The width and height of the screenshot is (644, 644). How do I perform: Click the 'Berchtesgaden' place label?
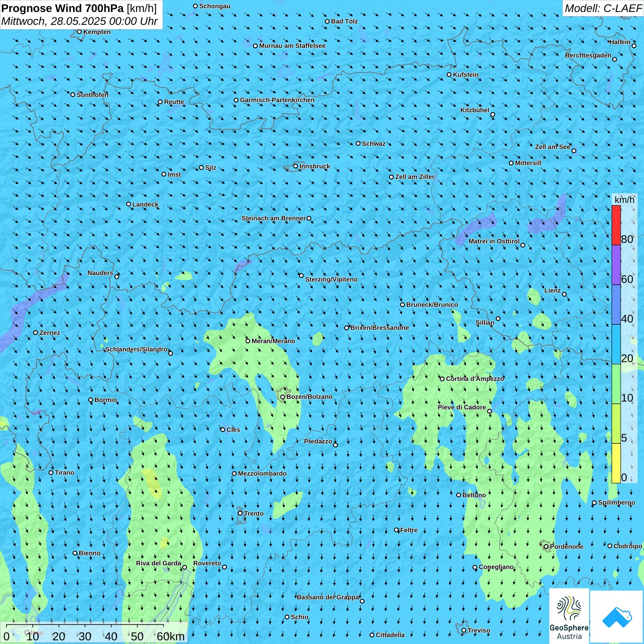588,55
